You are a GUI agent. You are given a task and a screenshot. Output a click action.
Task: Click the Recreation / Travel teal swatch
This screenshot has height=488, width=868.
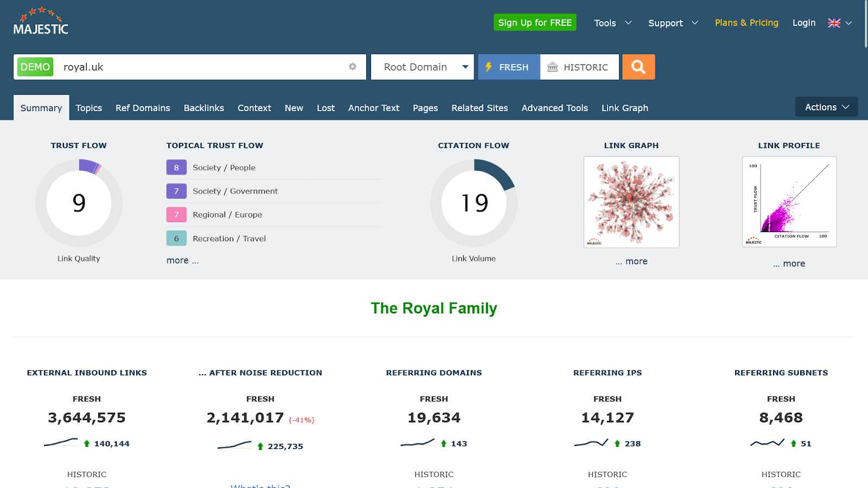(176, 239)
